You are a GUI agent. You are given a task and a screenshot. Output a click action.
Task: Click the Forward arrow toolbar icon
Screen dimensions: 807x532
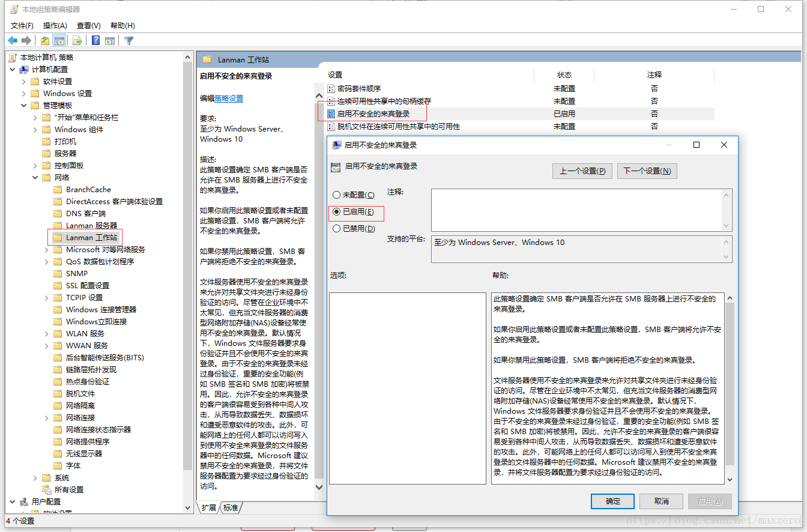click(26, 41)
